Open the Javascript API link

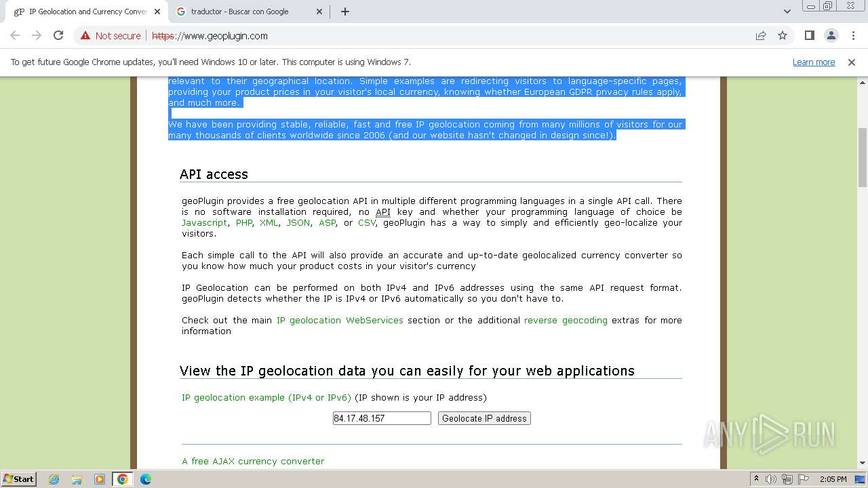click(204, 222)
